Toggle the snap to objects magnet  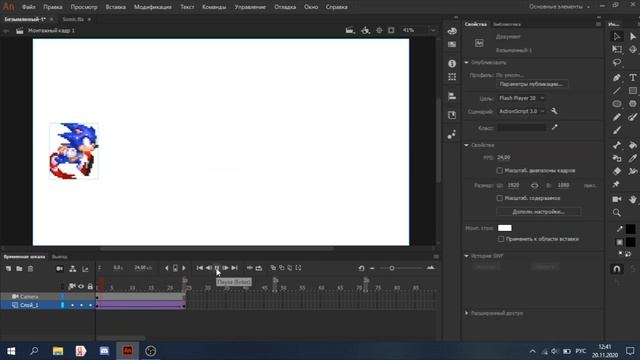[617, 269]
